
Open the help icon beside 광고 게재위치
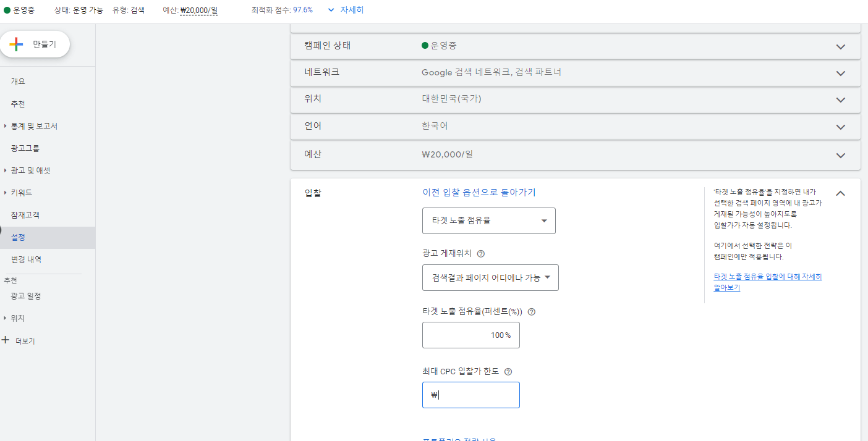tap(480, 253)
